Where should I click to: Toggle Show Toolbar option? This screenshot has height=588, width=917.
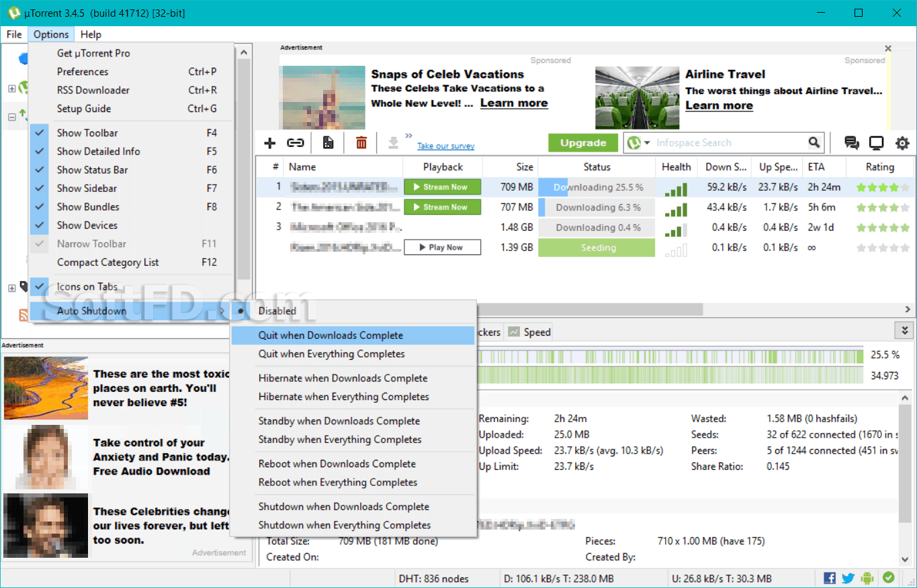tap(131, 133)
